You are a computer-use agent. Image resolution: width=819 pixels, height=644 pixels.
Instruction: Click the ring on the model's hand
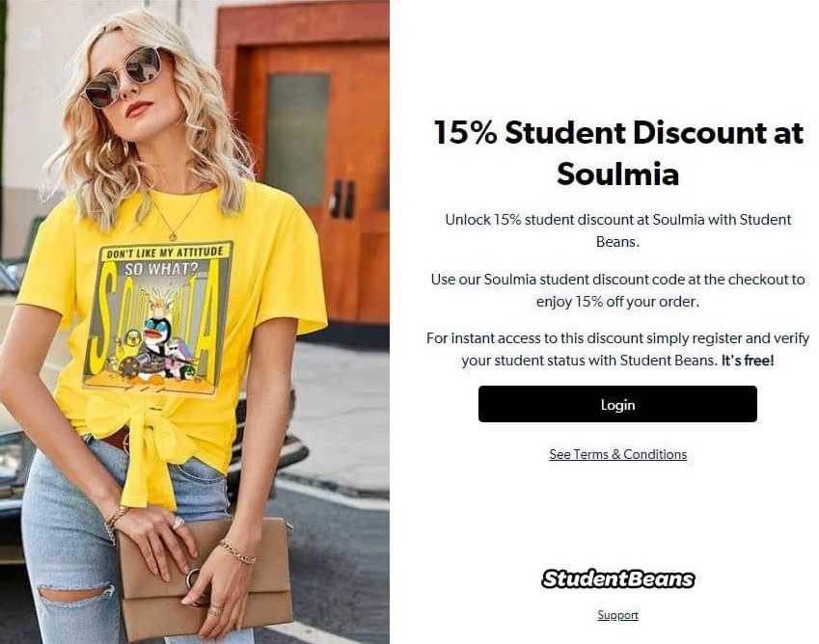(178, 523)
